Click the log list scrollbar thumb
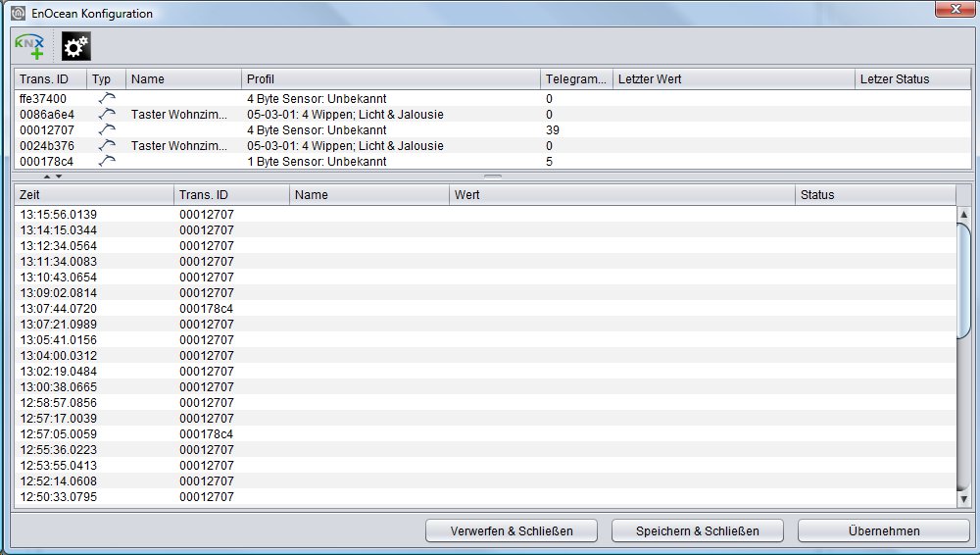The width and height of the screenshot is (980, 555). coord(963,280)
